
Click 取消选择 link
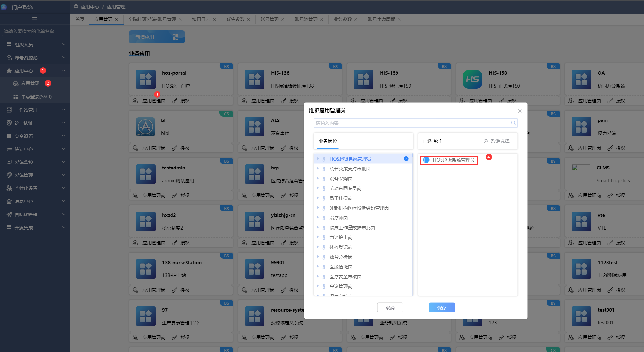[500, 141]
